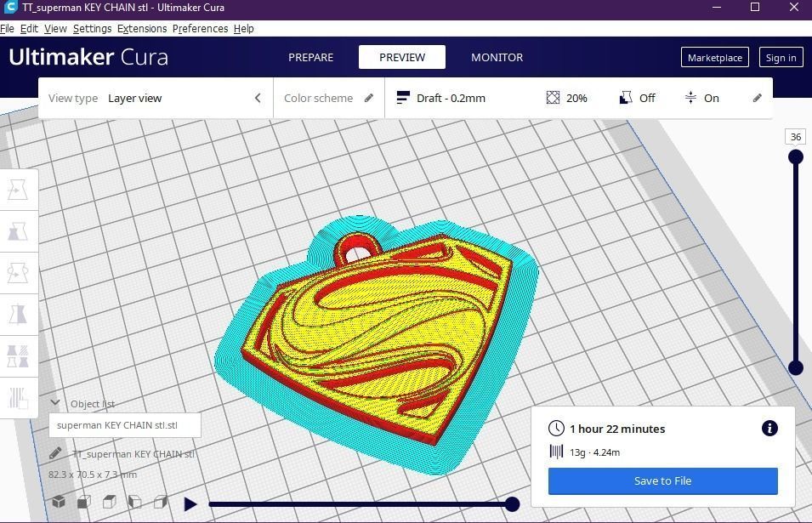
Task: Switch to front view cube icon
Action: (x=84, y=501)
